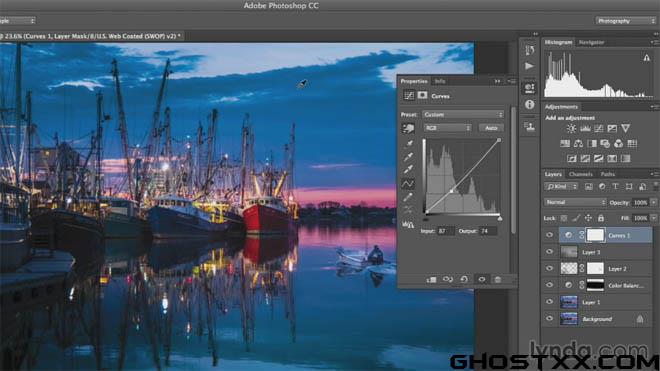Reset the Curves adjustment to defaults
The height and width of the screenshot is (371, 660).
[x=464, y=279]
